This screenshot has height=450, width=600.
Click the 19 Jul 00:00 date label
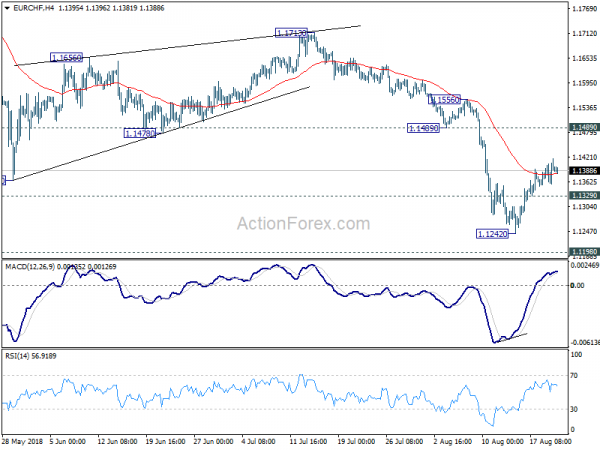357,442
